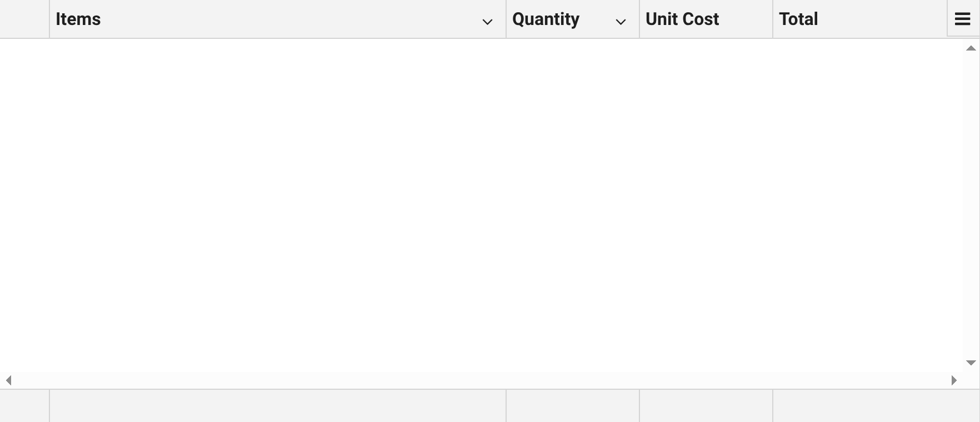Image resolution: width=980 pixels, height=422 pixels.
Task: Select the Items column header
Action: point(222,18)
